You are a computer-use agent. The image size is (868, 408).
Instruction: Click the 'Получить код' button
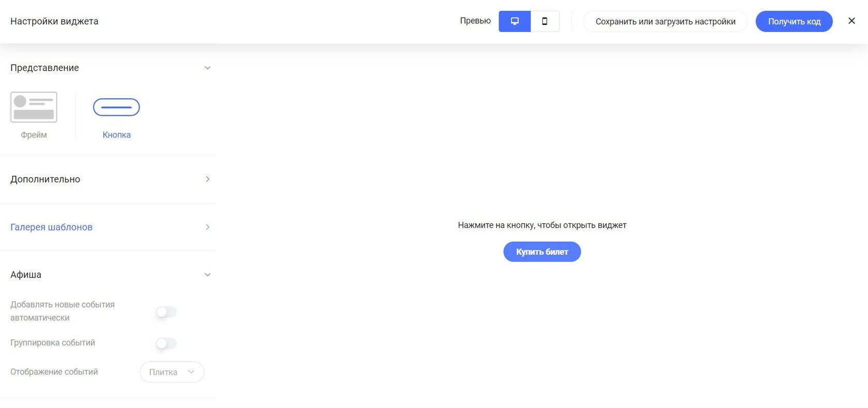coord(794,21)
